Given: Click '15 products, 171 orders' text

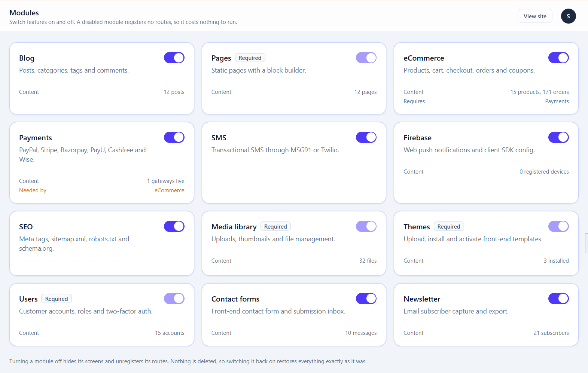Looking at the screenshot, I should [x=539, y=92].
